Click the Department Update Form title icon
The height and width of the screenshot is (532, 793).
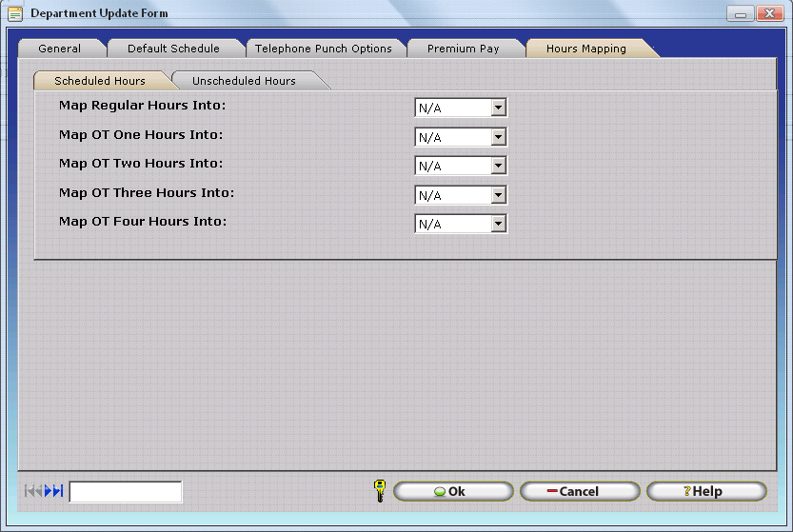[x=15, y=13]
